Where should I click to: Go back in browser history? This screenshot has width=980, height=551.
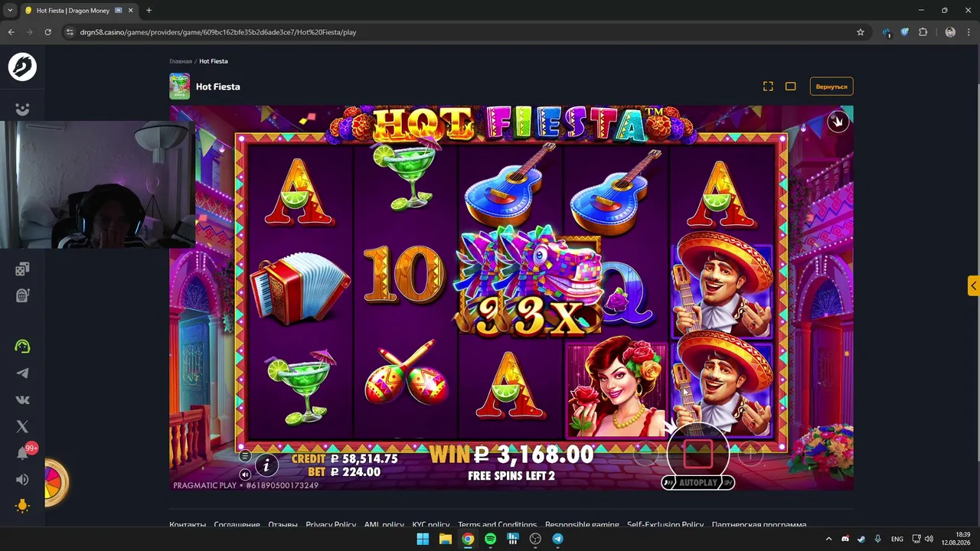pyautogui.click(x=11, y=32)
